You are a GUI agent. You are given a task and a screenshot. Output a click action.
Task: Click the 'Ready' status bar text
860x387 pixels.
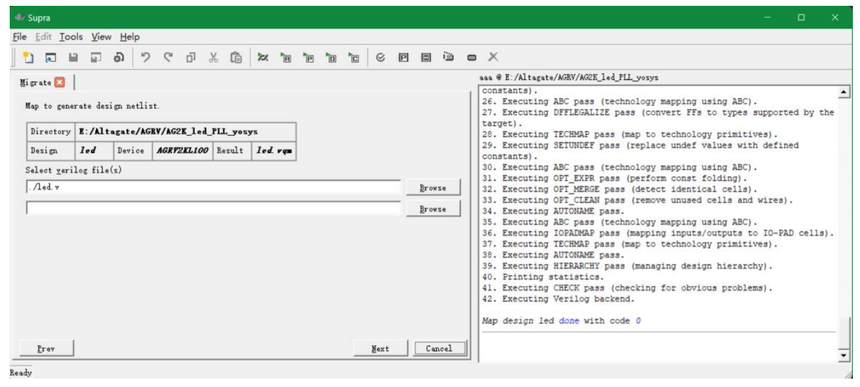point(21,372)
